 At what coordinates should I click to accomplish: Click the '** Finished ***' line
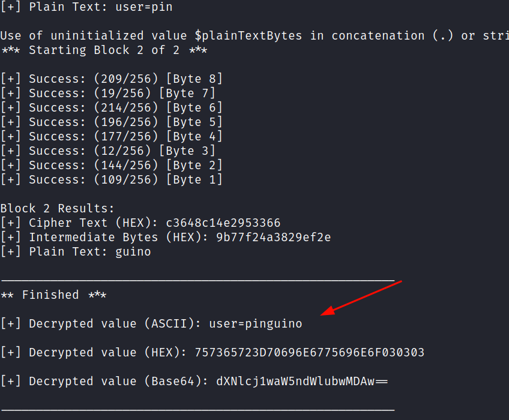click(53, 295)
